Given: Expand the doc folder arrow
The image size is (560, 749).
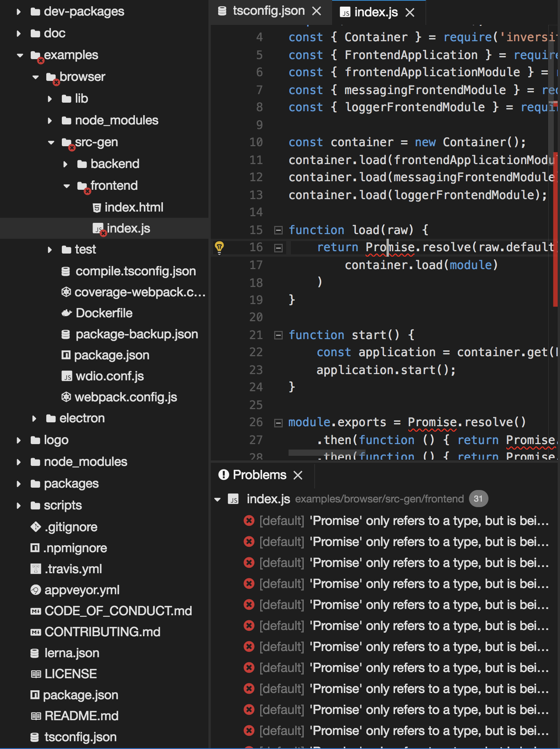Looking at the screenshot, I should pyautogui.click(x=19, y=33).
